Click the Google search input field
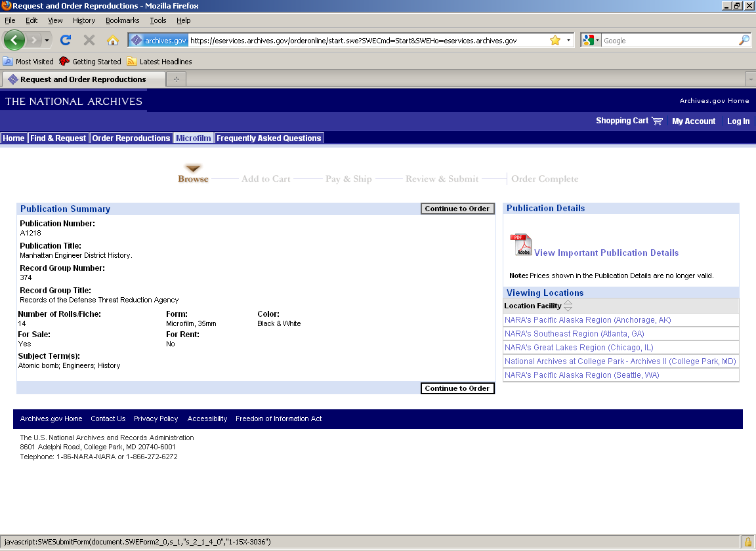756x551 pixels. [669, 41]
